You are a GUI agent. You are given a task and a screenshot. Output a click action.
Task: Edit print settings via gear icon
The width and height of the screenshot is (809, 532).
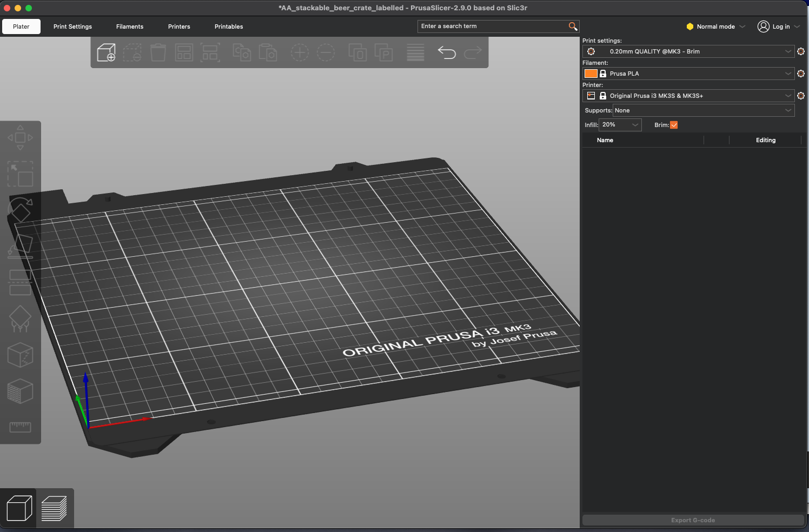tap(801, 51)
